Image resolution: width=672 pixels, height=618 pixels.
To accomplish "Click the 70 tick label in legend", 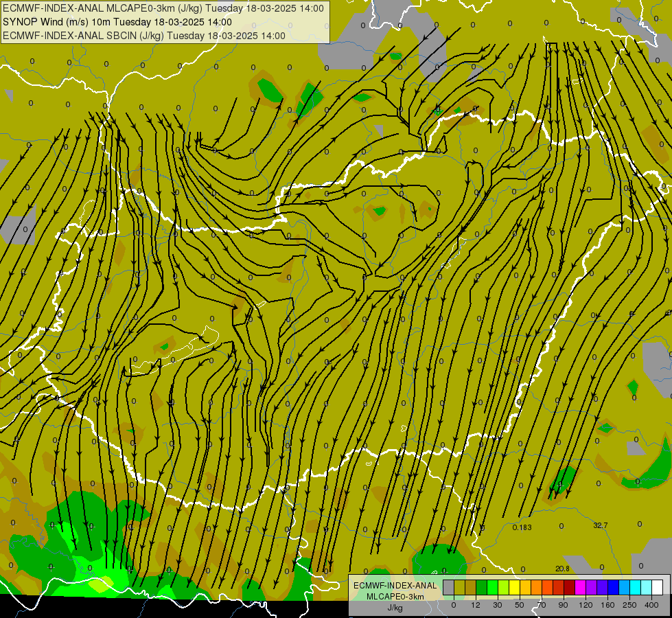I will (542, 606).
